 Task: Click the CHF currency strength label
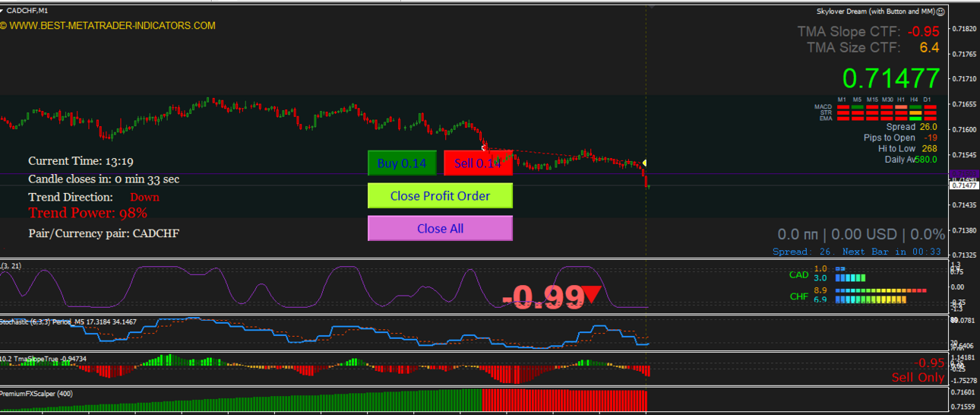tap(798, 296)
